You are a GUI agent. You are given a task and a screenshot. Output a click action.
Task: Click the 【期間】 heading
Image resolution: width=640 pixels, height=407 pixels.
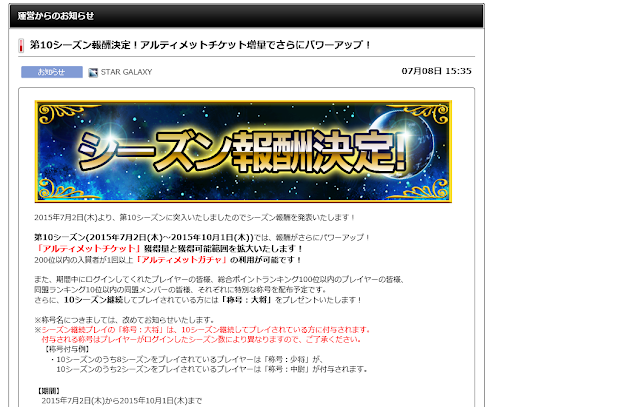pos(49,391)
